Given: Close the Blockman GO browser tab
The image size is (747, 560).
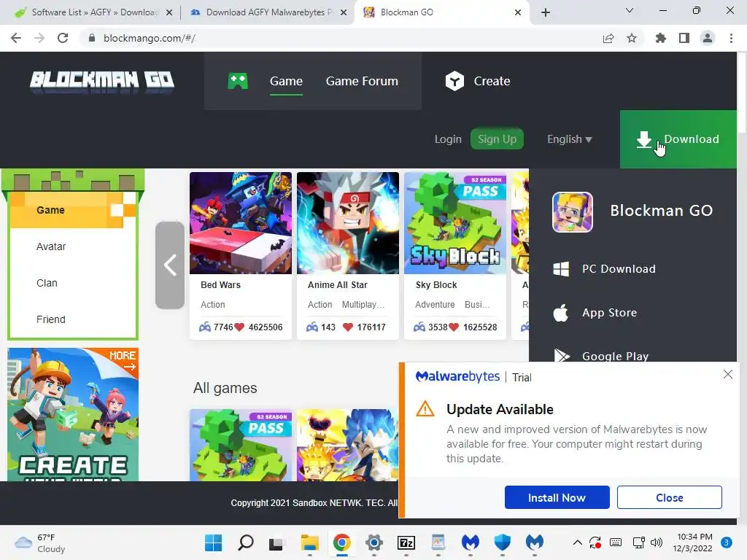Looking at the screenshot, I should pyautogui.click(x=518, y=12).
